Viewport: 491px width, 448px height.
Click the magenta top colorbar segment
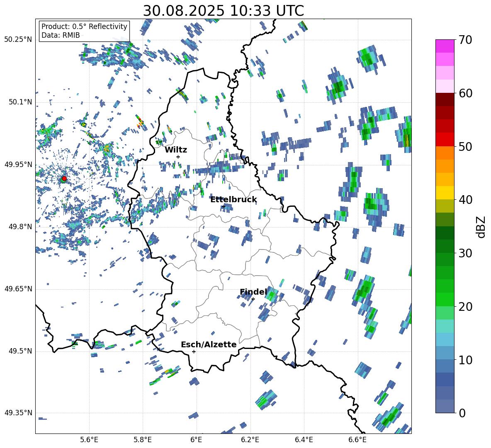tap(445, 46)
